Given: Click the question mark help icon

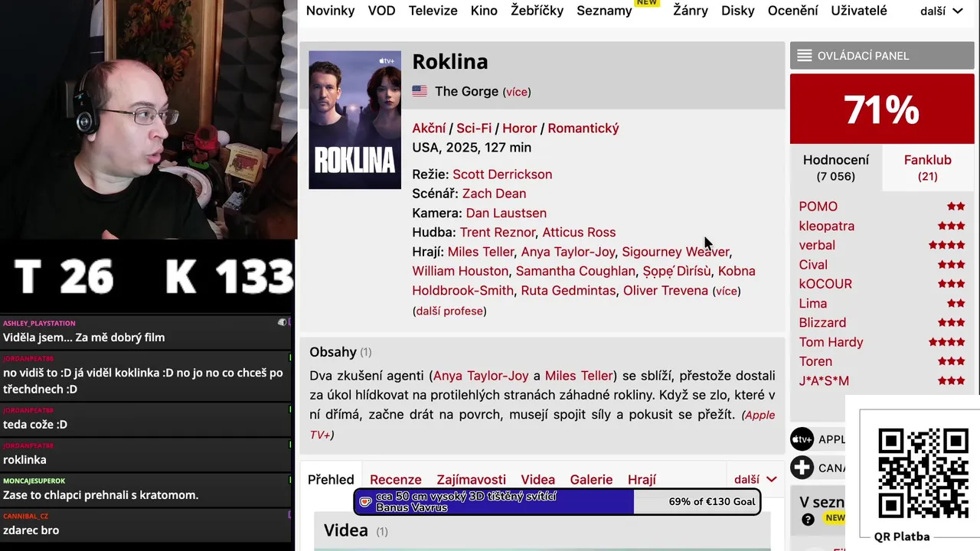Looking at the screenshot, I should 808,520.
